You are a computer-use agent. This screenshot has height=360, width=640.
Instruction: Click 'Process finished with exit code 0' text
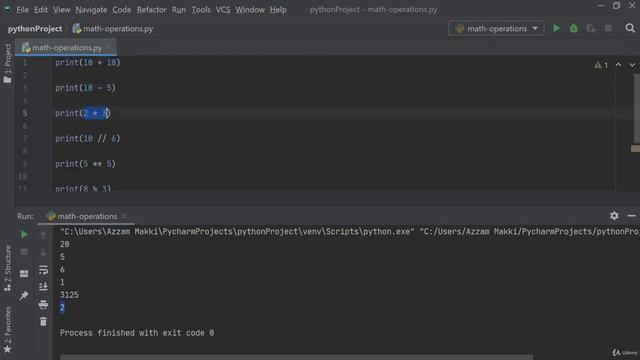click(137, 333)
